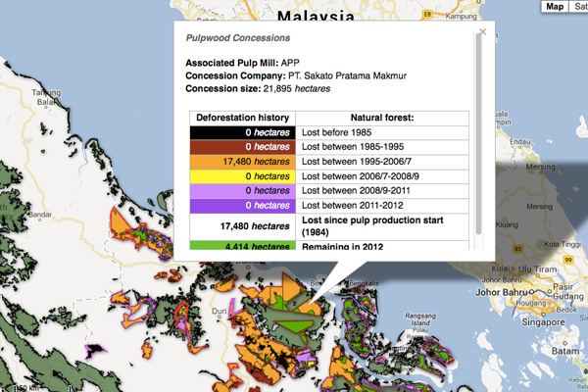Click yellow 2006/7-2008/9 loss swatch

point(241,175)
